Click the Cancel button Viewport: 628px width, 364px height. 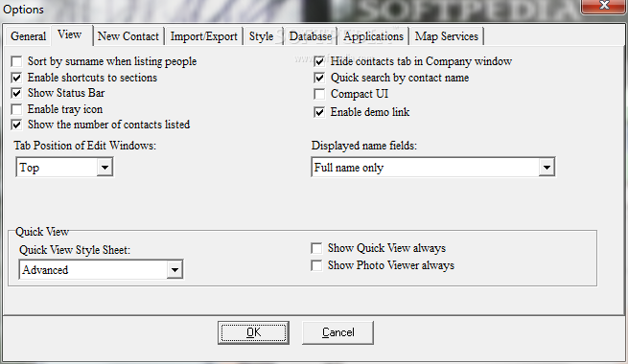click(x=338, y=332)
